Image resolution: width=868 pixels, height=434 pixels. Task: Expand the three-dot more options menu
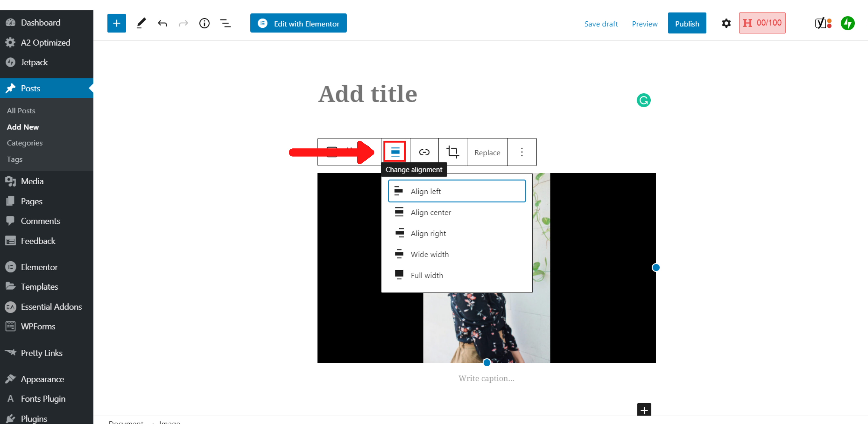(521, 152)
